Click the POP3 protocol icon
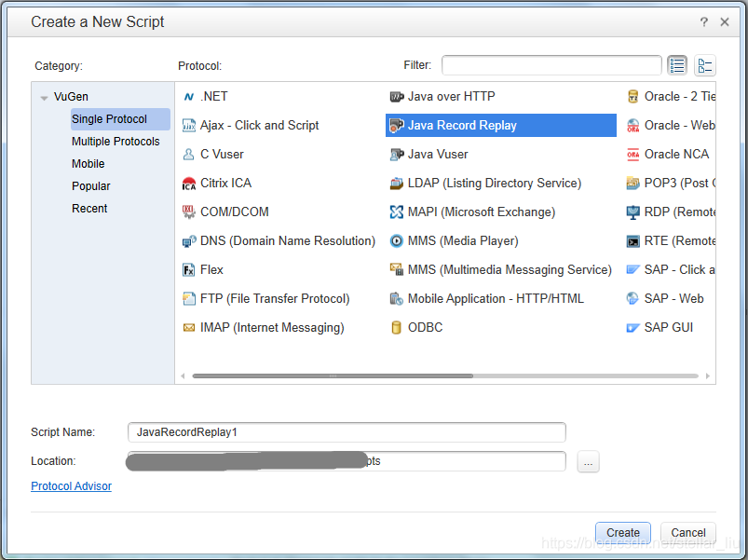 (x=633, y=184)
